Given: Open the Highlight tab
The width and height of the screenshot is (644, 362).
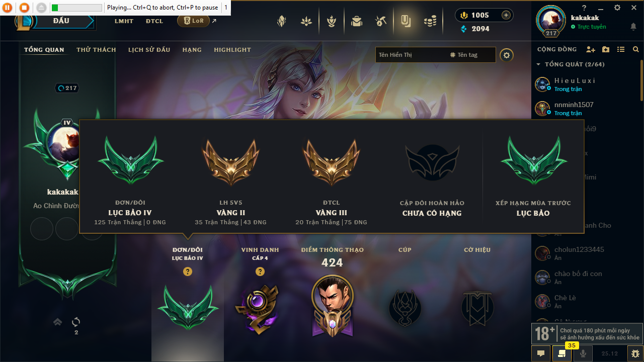Looking at the screenshot, I should click(x=232, y=50).
